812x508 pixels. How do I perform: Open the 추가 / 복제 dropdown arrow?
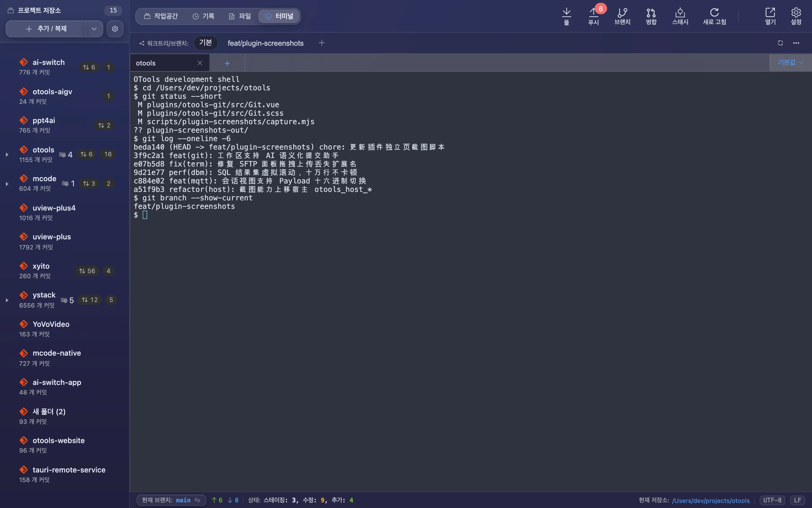(94, 29)
